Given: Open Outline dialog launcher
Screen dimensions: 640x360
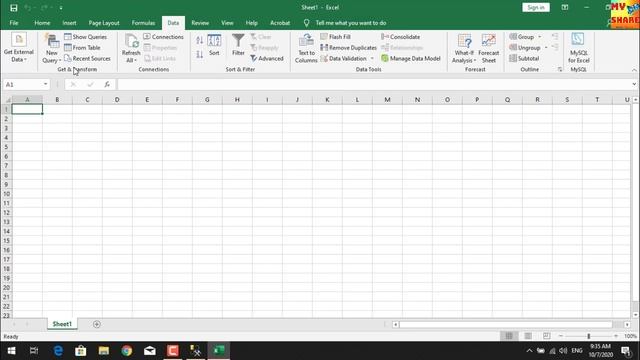Looking at the screenshot, I should pos(560,70).
